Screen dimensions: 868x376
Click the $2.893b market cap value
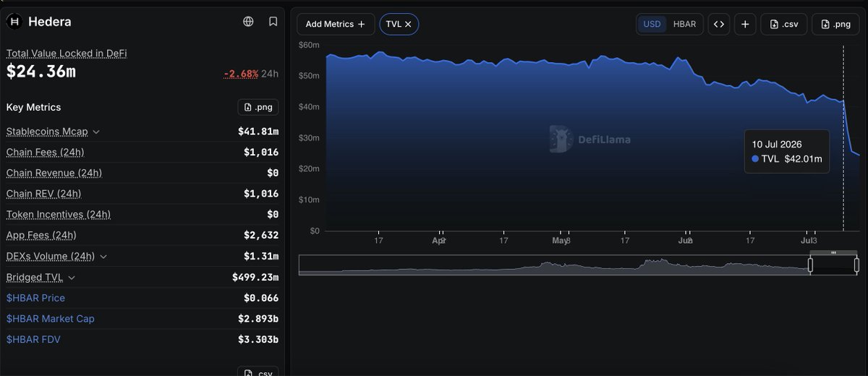coord(258,319)
